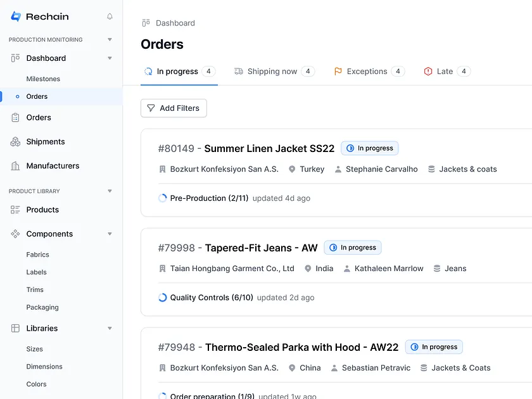Click the Libraries table icon
The height and width of the screenshot is (399, 532).
tap(15, 328)
